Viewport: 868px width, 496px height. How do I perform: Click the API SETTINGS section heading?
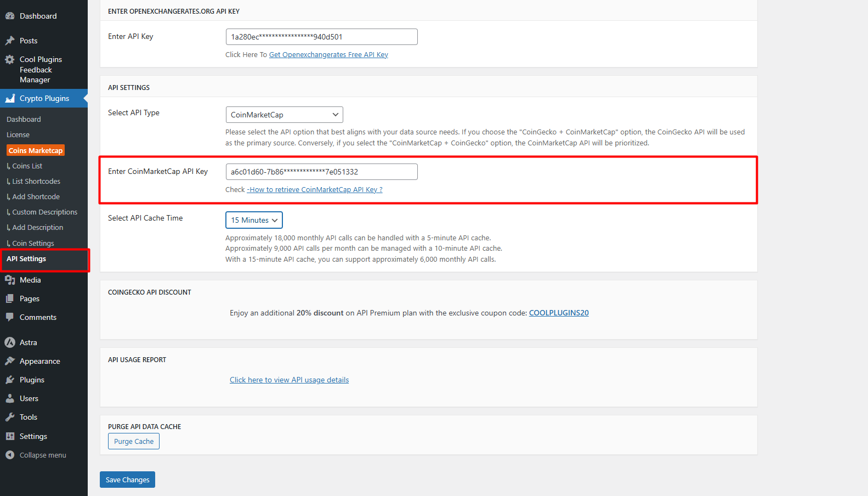click(129, 88)
